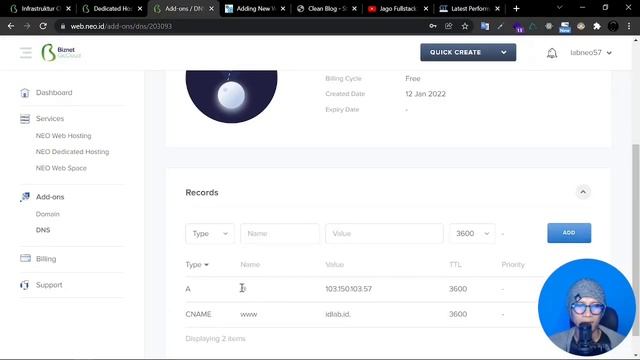The width and height of the screenshot is (640, 360).
Task: Sort records by Type column
Action: (197, 264)
